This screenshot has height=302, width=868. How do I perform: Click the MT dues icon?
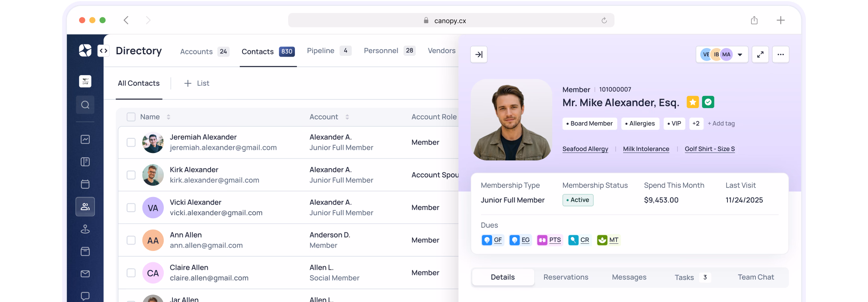602,240
